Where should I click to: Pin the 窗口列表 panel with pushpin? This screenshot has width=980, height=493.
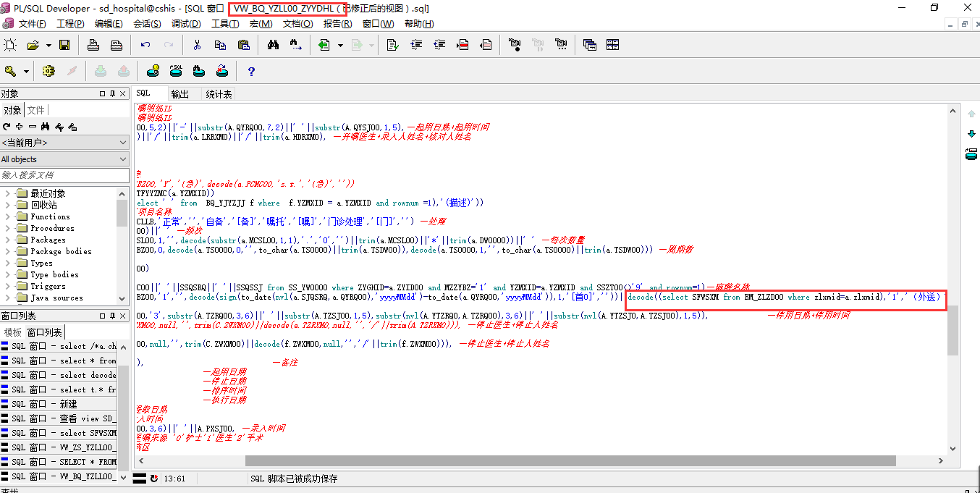pyautogui.click(x=112, y=316)
